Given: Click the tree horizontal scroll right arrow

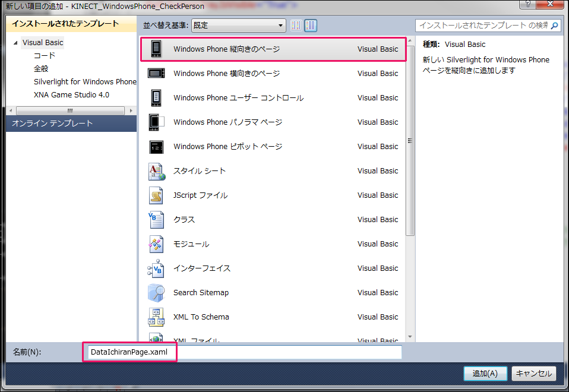Looking at the screenshot, I should [x=131, y=110].
